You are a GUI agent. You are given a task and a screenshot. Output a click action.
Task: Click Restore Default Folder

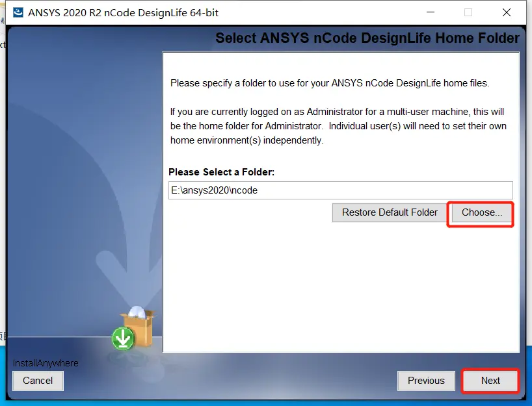[x=390, y=213]
